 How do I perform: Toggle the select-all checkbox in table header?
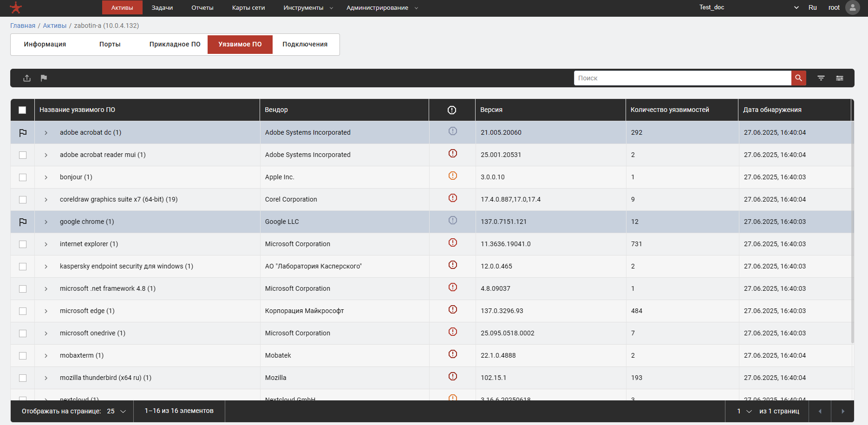tap(22, 110)
